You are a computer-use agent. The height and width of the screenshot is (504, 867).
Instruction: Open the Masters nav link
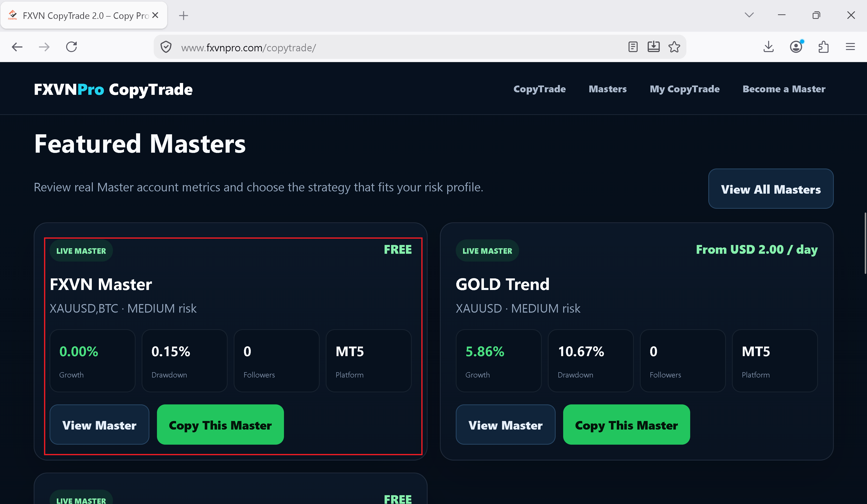coord(608,89)
